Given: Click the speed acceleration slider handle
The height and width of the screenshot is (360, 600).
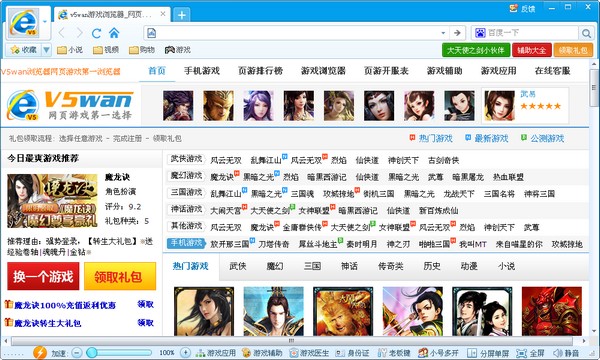Looking at the screenshot, I should pos(92,353).
